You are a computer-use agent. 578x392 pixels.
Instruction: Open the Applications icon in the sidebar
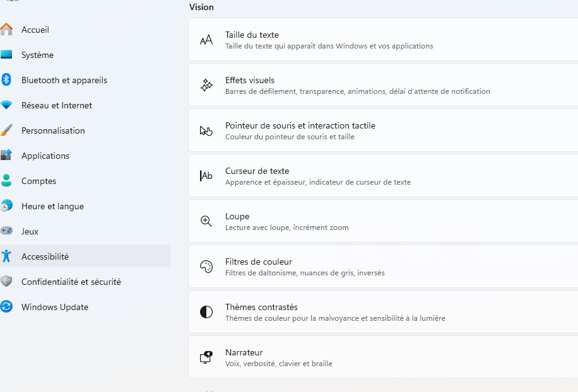6,155
